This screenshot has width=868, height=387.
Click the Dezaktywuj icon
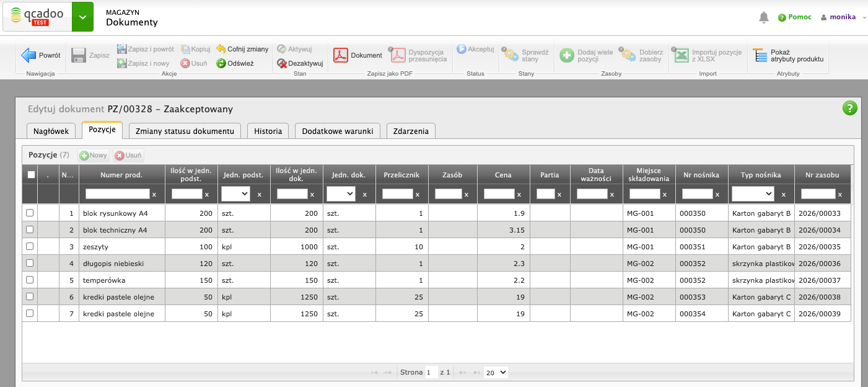click(281, 63)
